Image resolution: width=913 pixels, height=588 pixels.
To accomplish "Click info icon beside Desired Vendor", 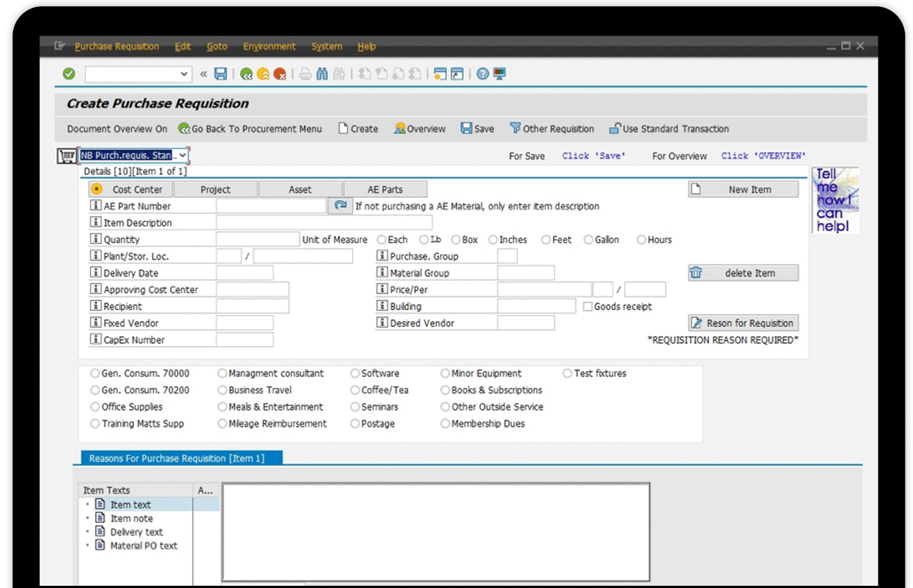I will pos(382,322).
